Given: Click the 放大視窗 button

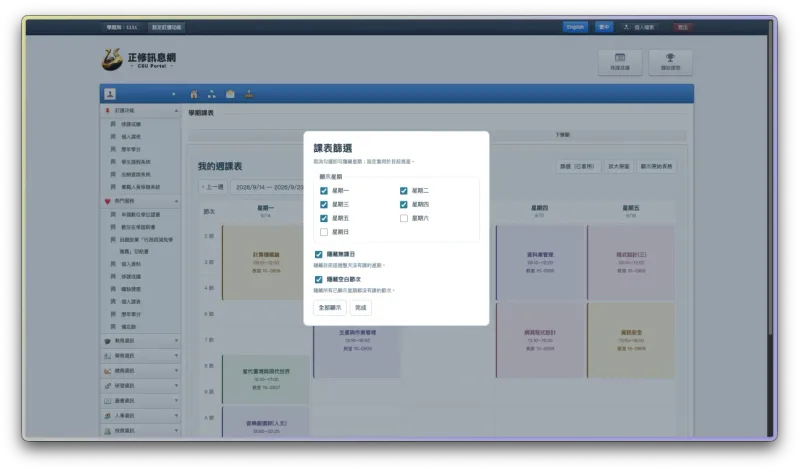Looking at the screenshot, I should click(618, 166).
